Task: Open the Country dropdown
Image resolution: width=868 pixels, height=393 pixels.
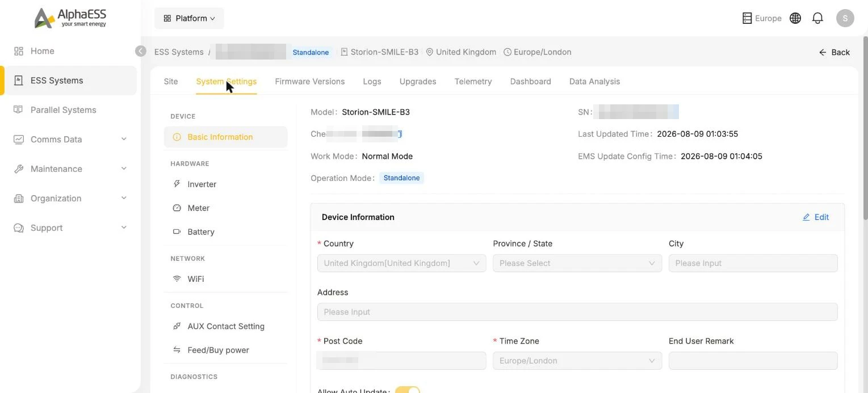Action: tap(402, 263)
